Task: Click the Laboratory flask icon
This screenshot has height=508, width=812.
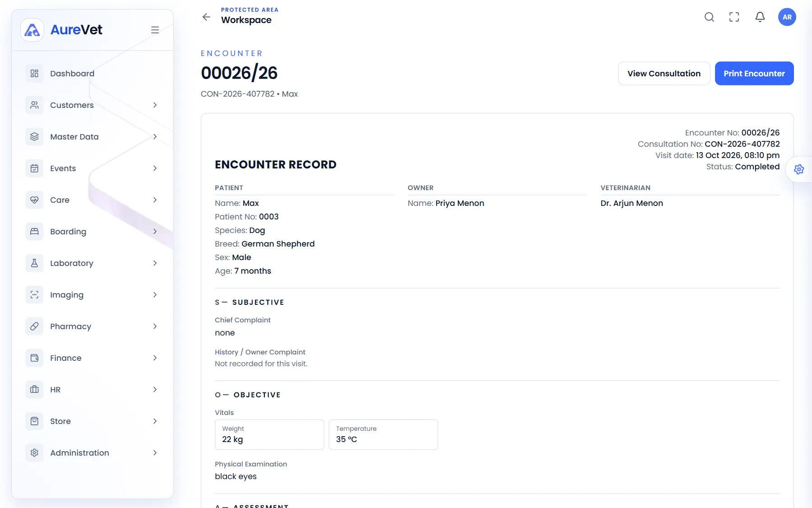Action: click(x=34, y=263)
